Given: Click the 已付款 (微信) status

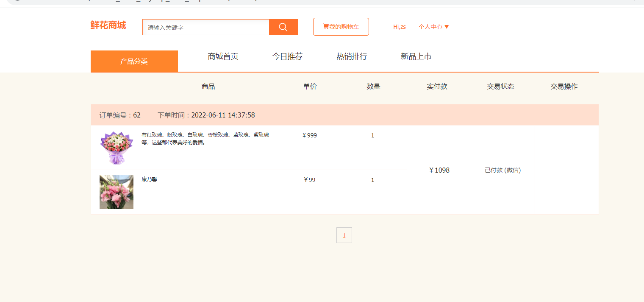Looking at the screenshot, I should 503,170.
